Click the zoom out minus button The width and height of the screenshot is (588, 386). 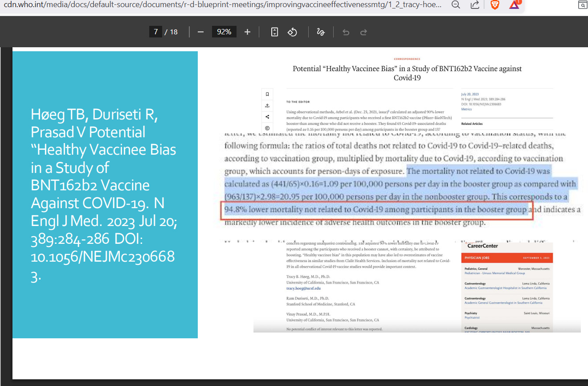pos(200,32)
